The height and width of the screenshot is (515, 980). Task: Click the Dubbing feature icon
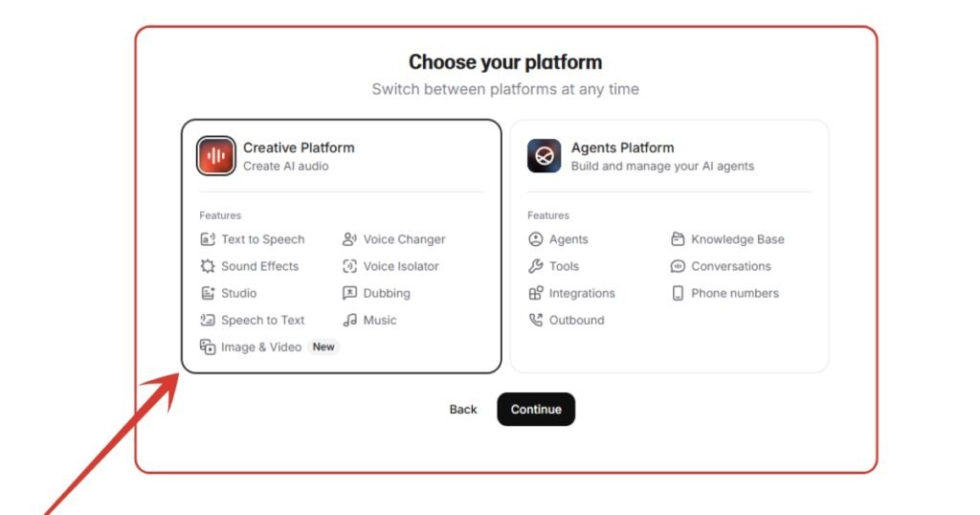click(349, 293)
